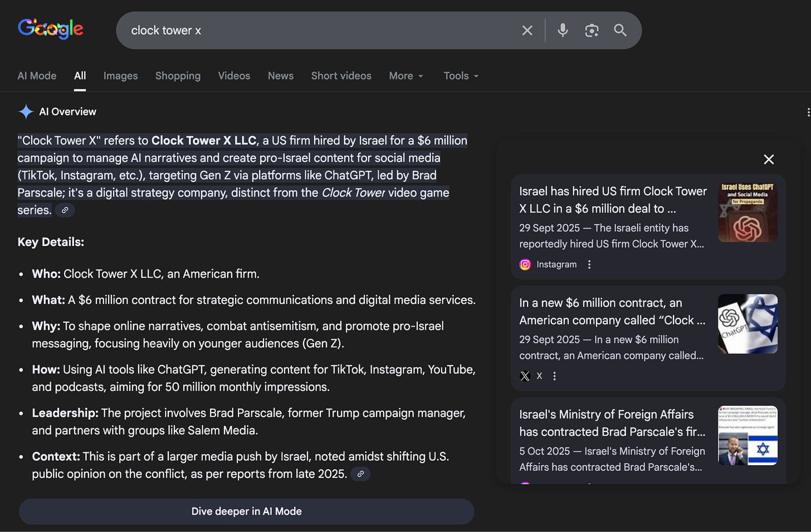Switch to AI Mode tab
This screenshot has width=811, height=532.
click(37, 76)
